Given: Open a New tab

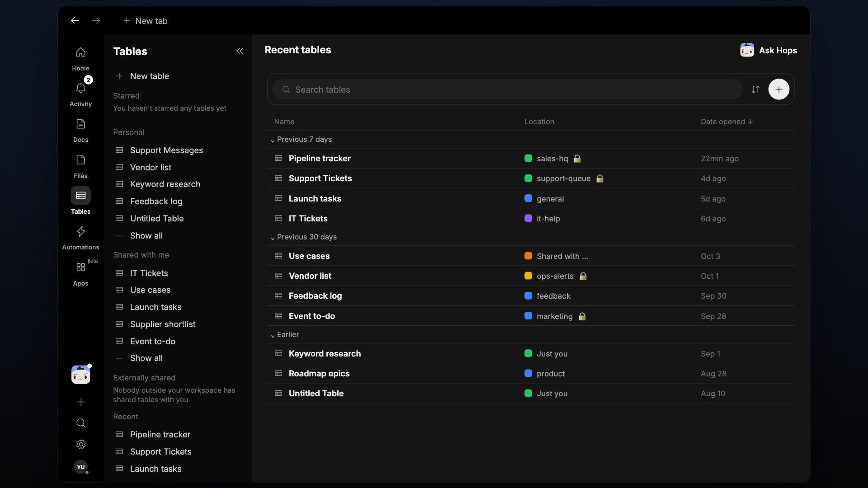Looking at the screenshot, I should click(145, 21).
